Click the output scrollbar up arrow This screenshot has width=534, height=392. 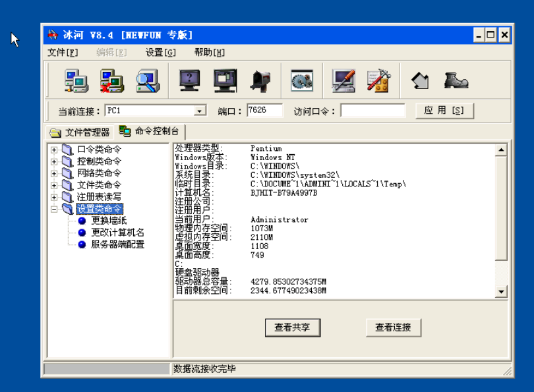click(501, 150)
